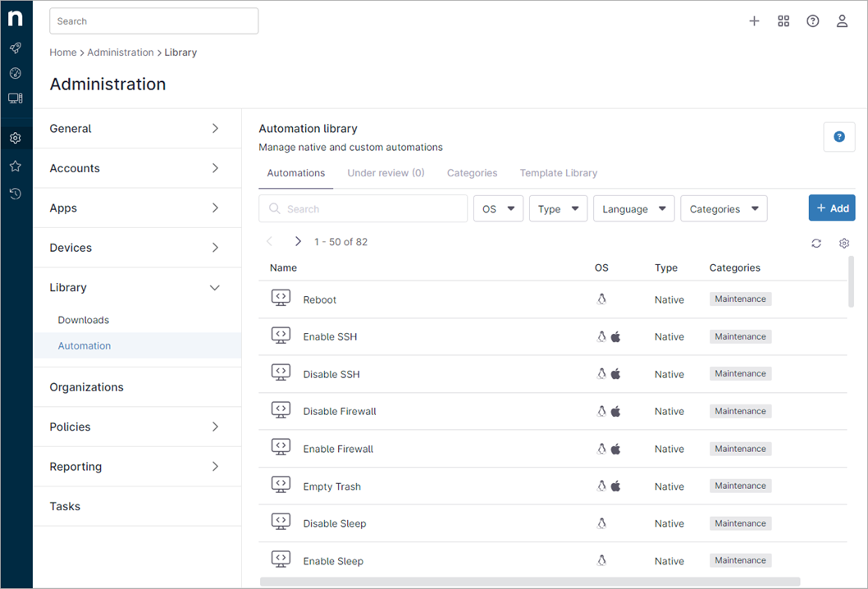The image size is (868, 589).
Task: Open the OS filter dropdown
Action: (498, 208)
